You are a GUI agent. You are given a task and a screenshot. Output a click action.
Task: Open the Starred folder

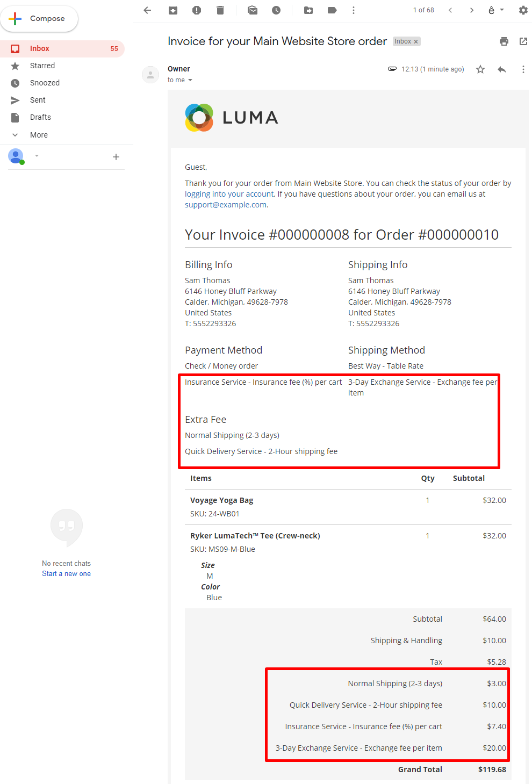click(x=42, y=66)
